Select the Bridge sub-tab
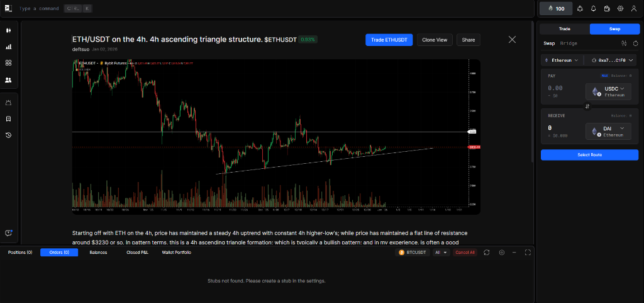Image resolution: width=644 pixels, height=303 pixels. coord(569,43)
